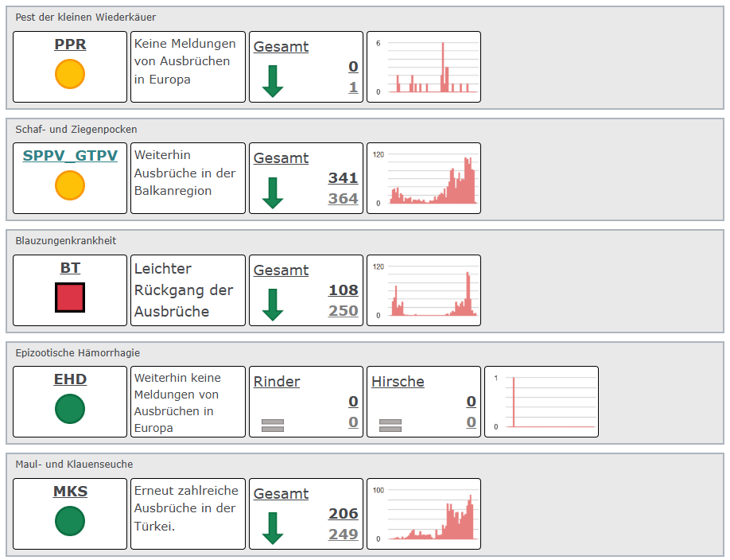Click the yellow status circle under PPR
The width and height of the screenshot is (730, 560).
point(70,74)
